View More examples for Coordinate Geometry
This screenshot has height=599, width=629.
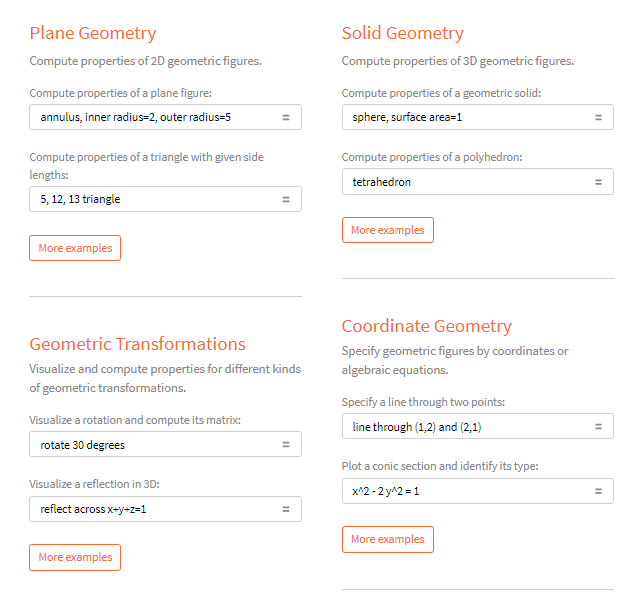pyautogui.click(x=388, y=539)
